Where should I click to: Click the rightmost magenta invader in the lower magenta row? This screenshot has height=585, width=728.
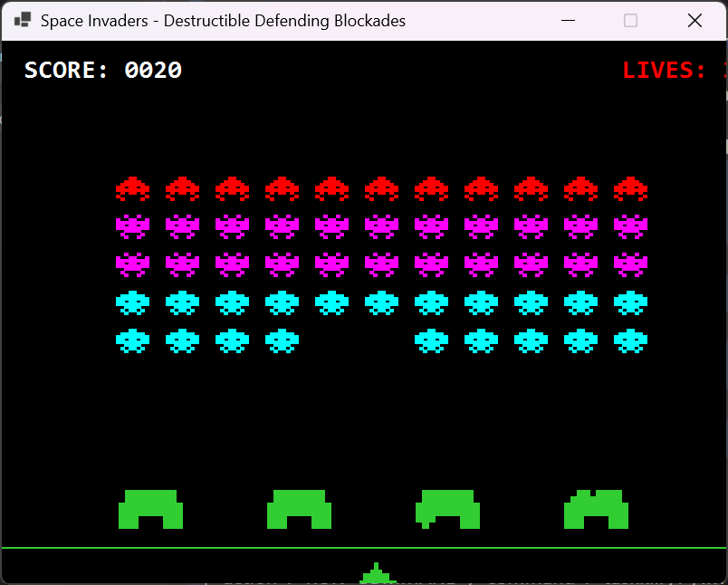[x=630, y=264]
